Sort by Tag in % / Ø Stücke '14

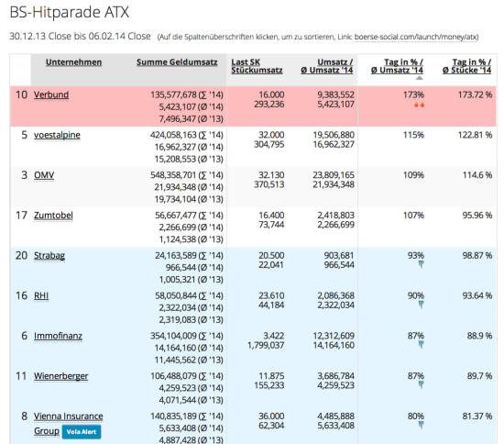[466, 66]
